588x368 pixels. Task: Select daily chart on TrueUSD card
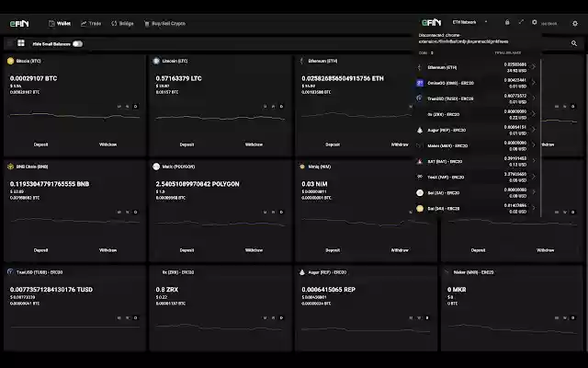(x=136, y=318)
